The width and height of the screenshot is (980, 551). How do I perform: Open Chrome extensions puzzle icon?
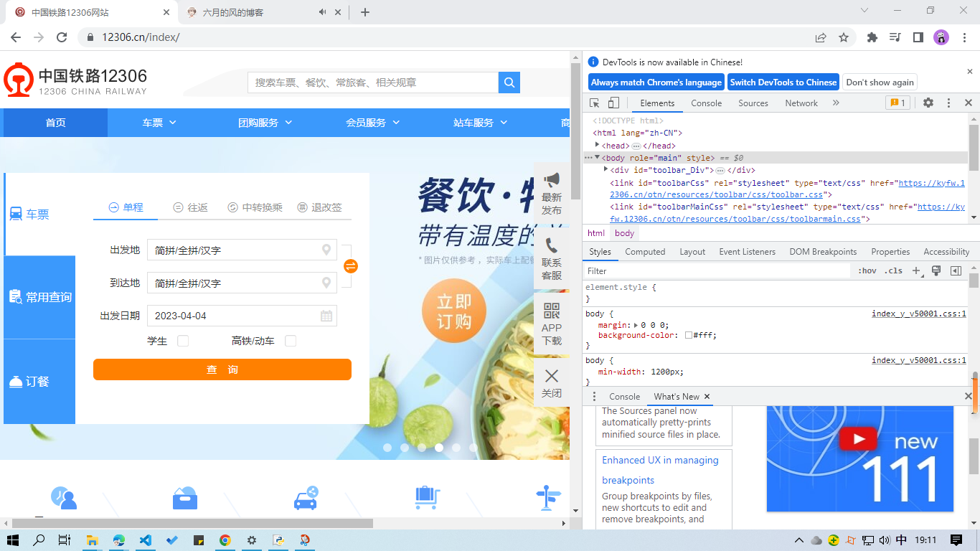872,37
